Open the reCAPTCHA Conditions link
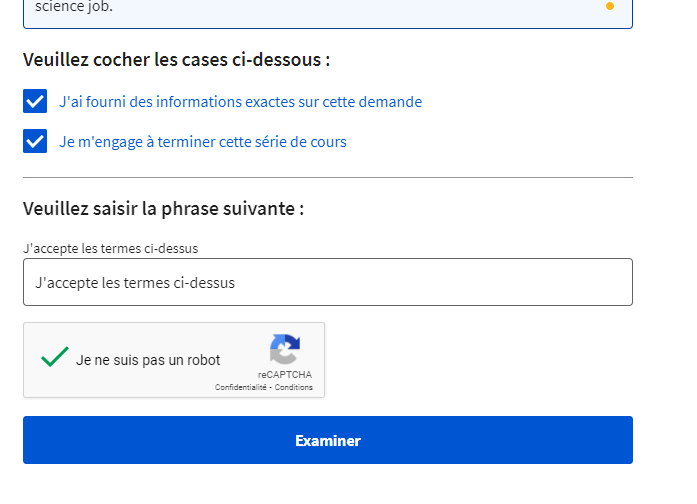 tap(293, 387)
